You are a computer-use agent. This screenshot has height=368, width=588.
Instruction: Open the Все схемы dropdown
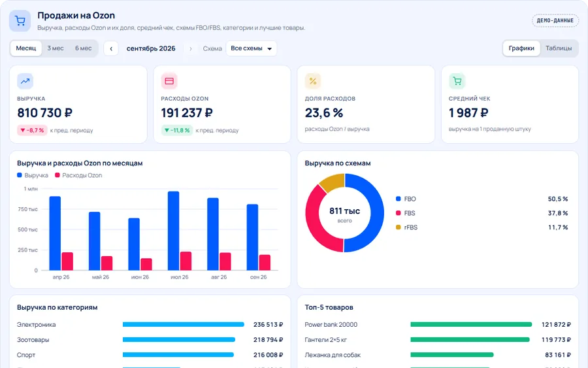(252, 48)
